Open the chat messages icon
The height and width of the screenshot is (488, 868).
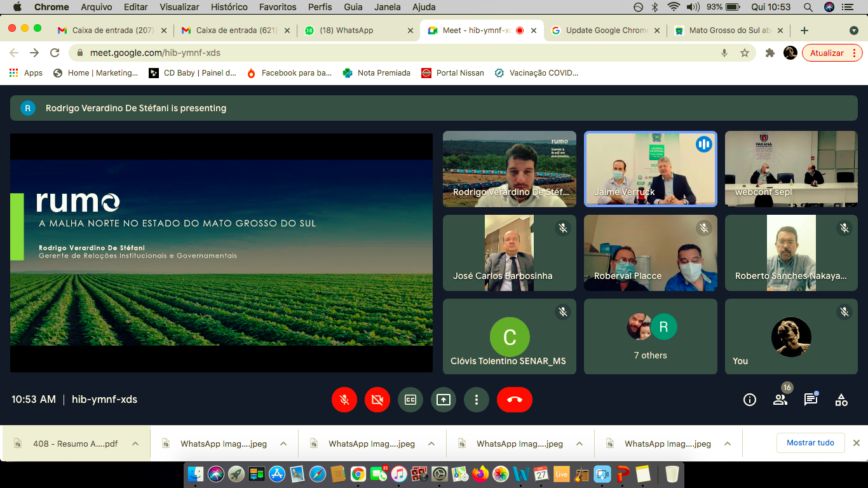click(x=811, y=400)
